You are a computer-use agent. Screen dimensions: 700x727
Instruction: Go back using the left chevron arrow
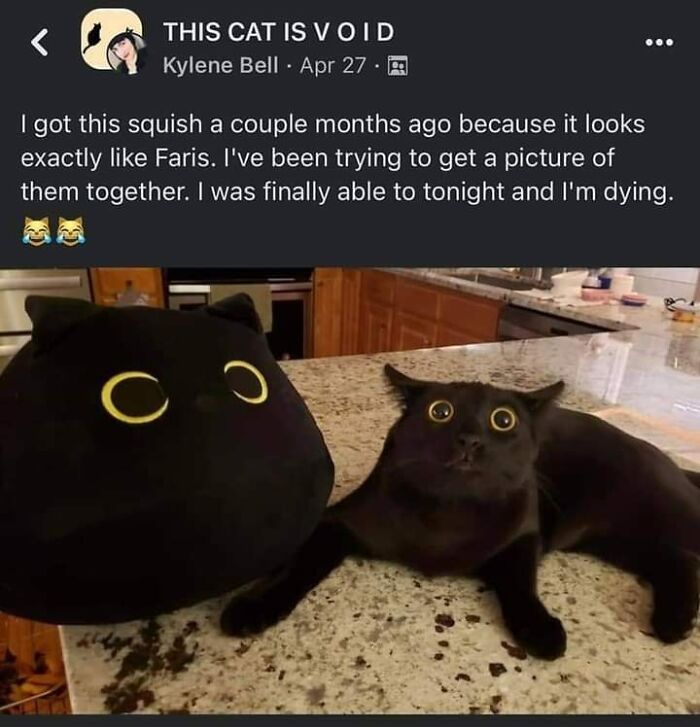point(40,42)
